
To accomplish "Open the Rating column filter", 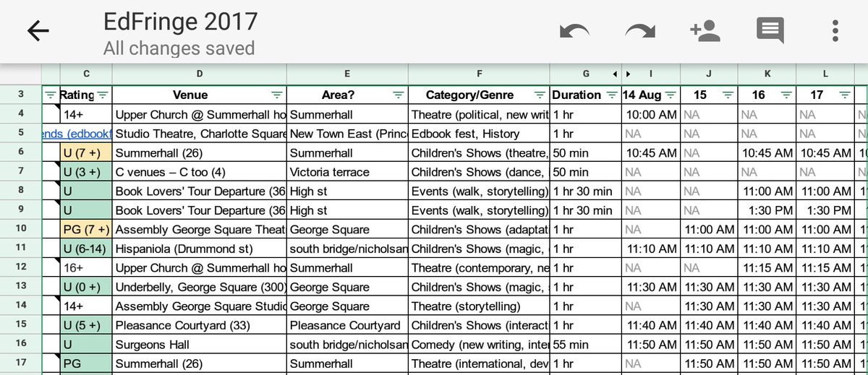I will [x=102, y=95].
